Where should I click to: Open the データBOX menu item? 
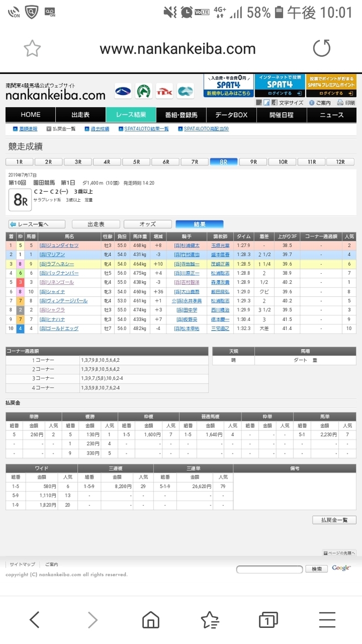point(231,115)
